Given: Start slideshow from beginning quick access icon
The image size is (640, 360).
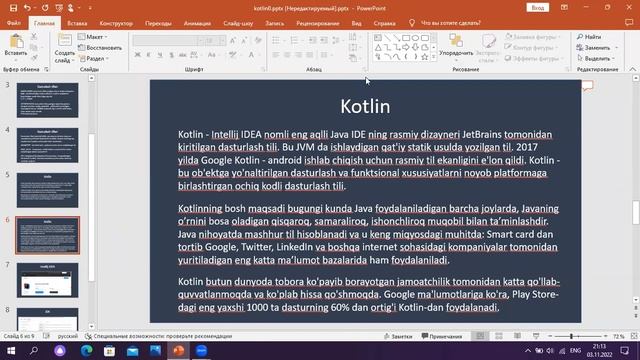Looking at the screenshot, I should pyautogui.click(x=59, y=8).
